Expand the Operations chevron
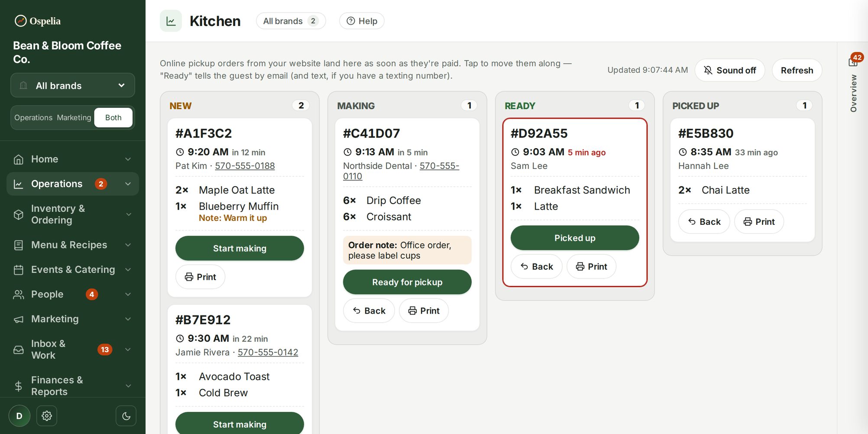The height and width of the screenshot is (434, 868). [x=128, y=184]
